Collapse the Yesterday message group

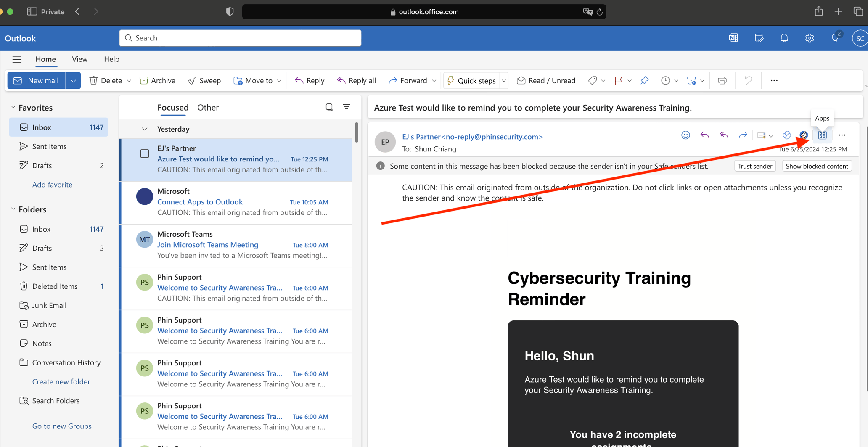(145, 129)
